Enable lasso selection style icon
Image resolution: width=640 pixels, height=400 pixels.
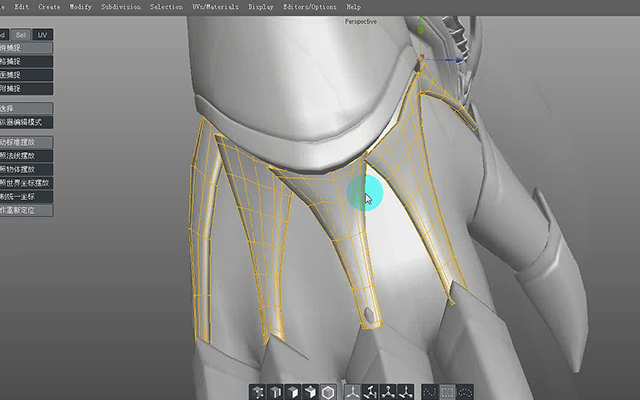(x=465, y=392)
